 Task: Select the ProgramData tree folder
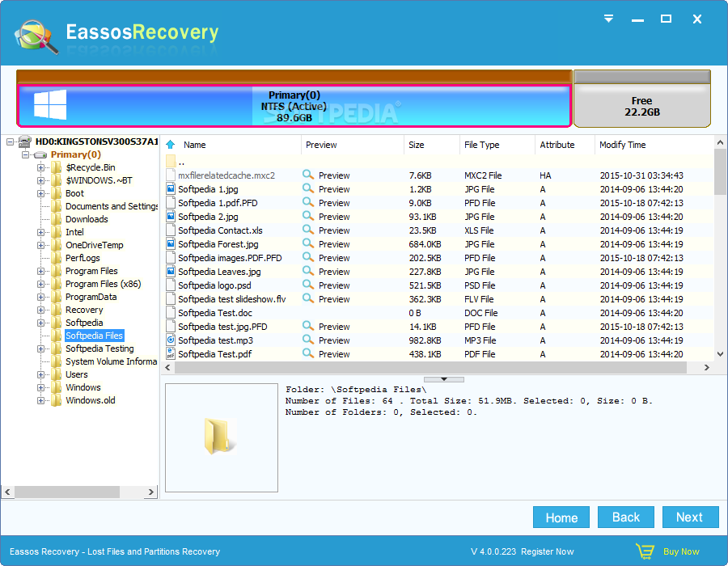(x=91, y=297)
